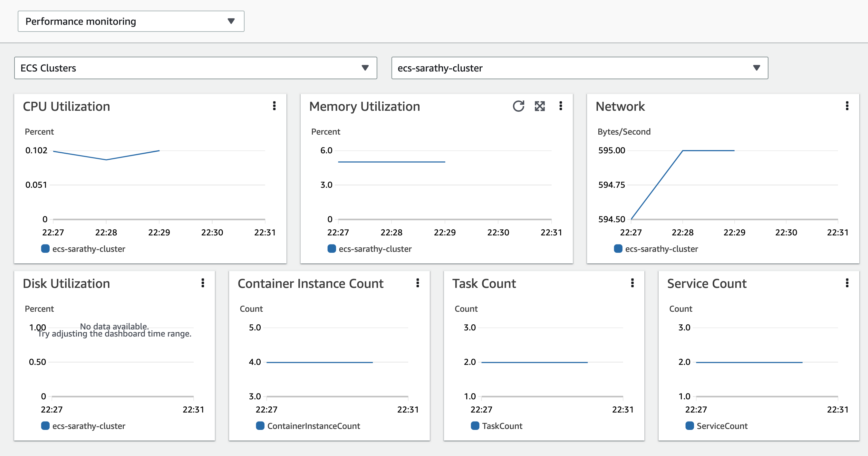Click the Service Count widget title
Viewport: 868px width, 456px height.
tap(707, 284)
